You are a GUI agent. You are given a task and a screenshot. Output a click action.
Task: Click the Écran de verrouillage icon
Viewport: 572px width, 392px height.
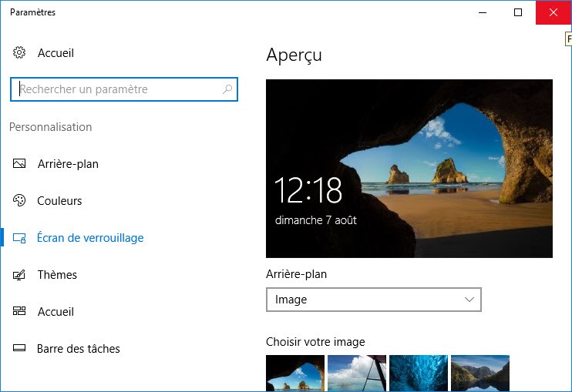(19, 238)
